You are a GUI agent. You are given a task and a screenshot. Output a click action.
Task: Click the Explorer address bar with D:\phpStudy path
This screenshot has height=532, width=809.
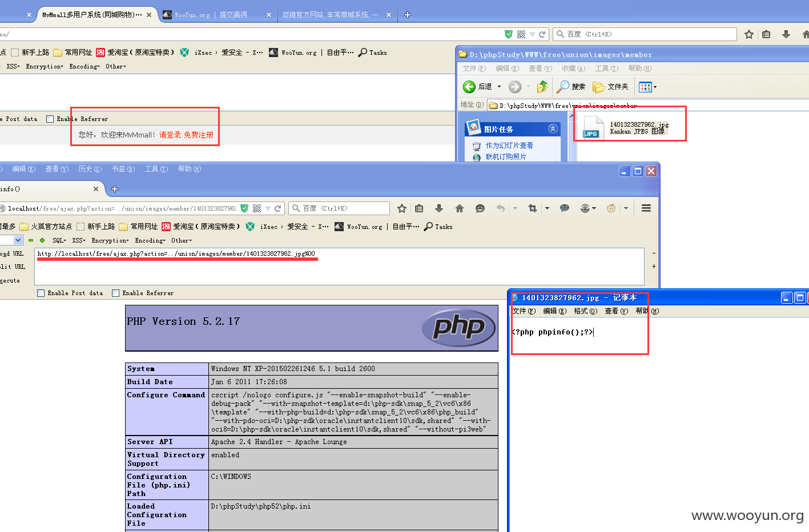click(x=648, y=105)
